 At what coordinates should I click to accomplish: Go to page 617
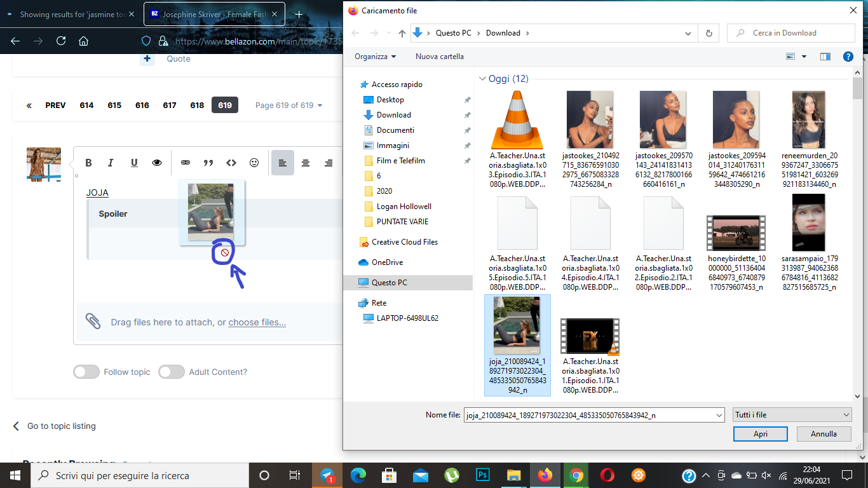[170, 105]
